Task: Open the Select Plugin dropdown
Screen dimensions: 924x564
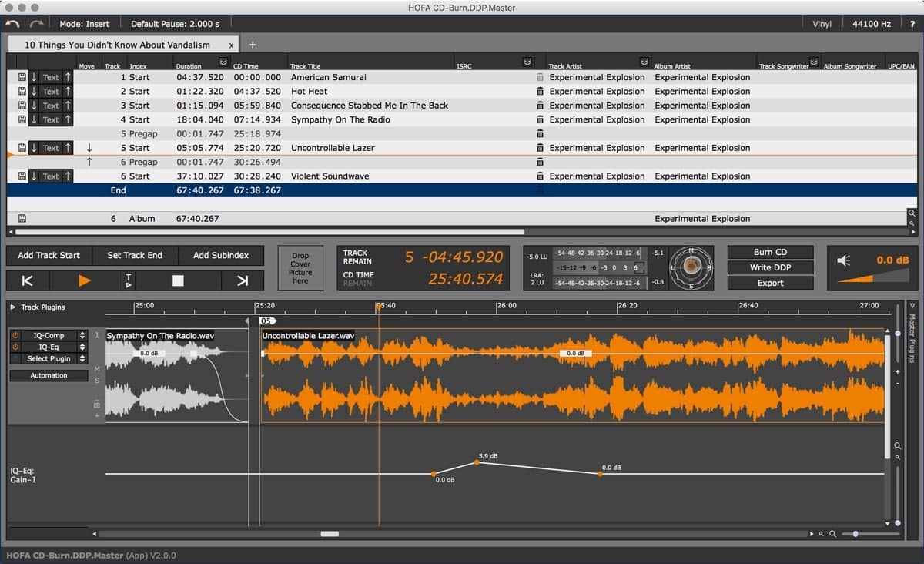Action: (49, 358)
